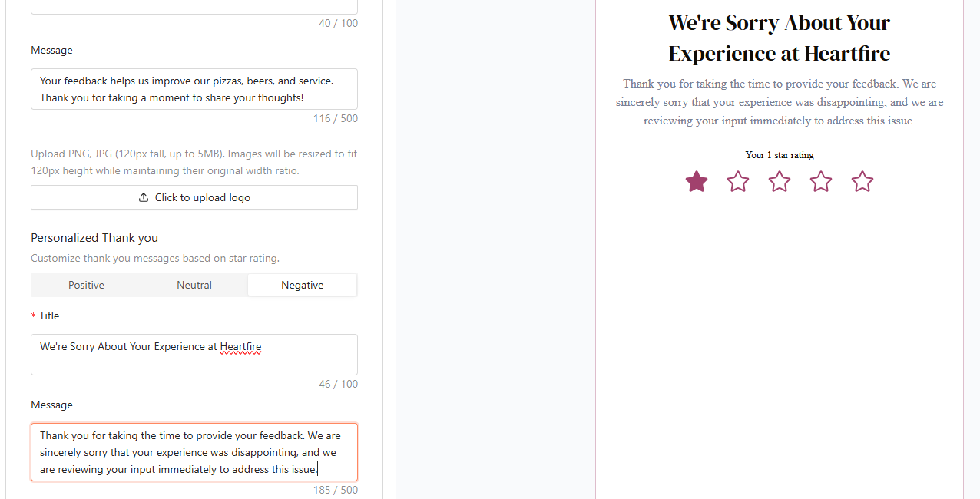Click the negative thank you Message textarea
Image resolution: width=980 pixels, height=499 pixels.
pos(194,452)
